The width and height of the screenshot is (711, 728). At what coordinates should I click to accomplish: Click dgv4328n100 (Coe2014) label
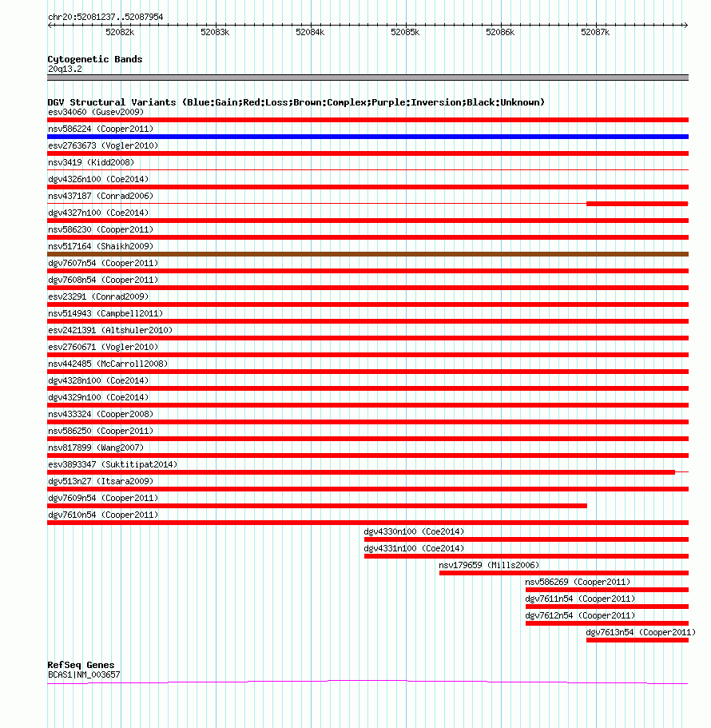click(x=98, y=380)
